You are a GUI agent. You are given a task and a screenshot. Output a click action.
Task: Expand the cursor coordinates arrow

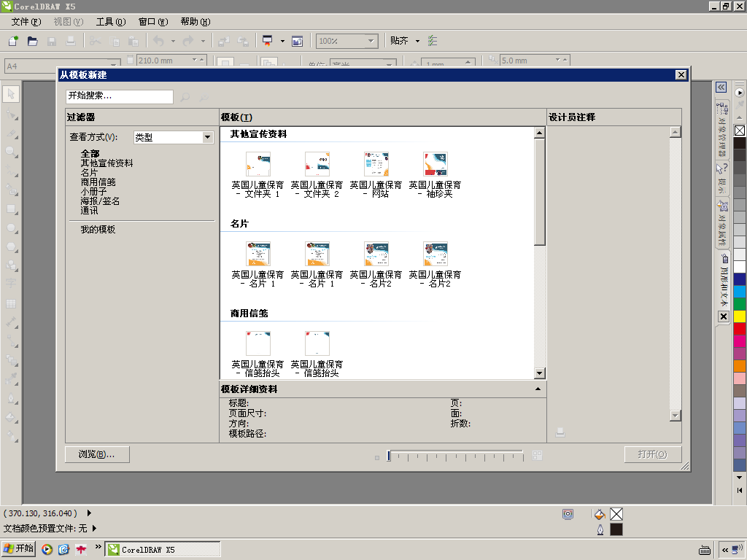pyautogui.click(x=89, y=513)
